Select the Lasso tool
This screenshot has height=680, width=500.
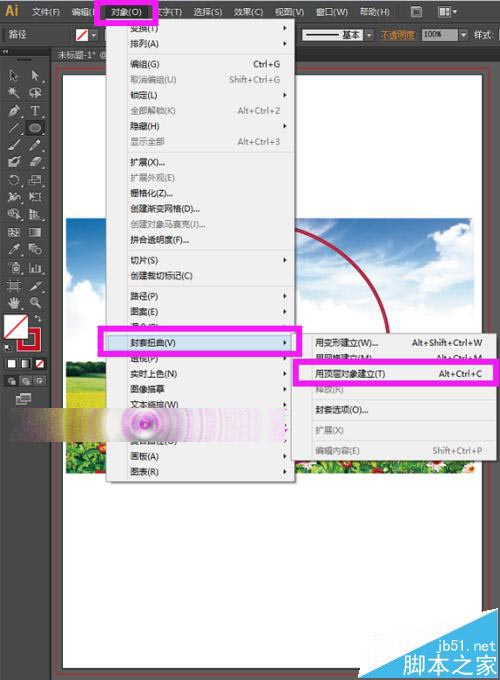35,92
